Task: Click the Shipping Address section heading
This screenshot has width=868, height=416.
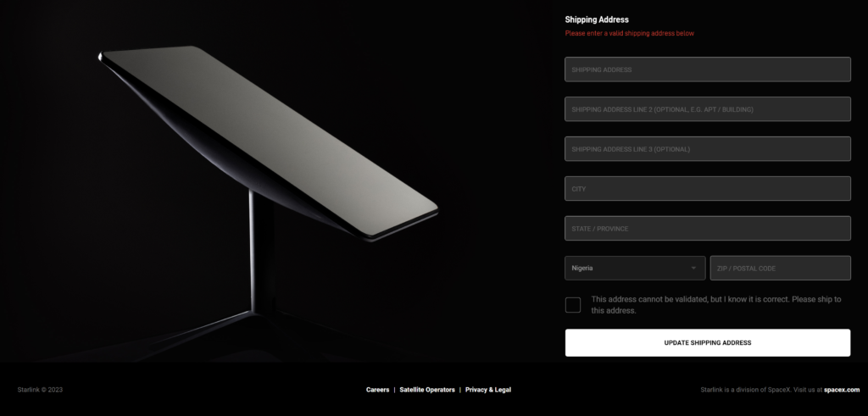Action: 597,19
